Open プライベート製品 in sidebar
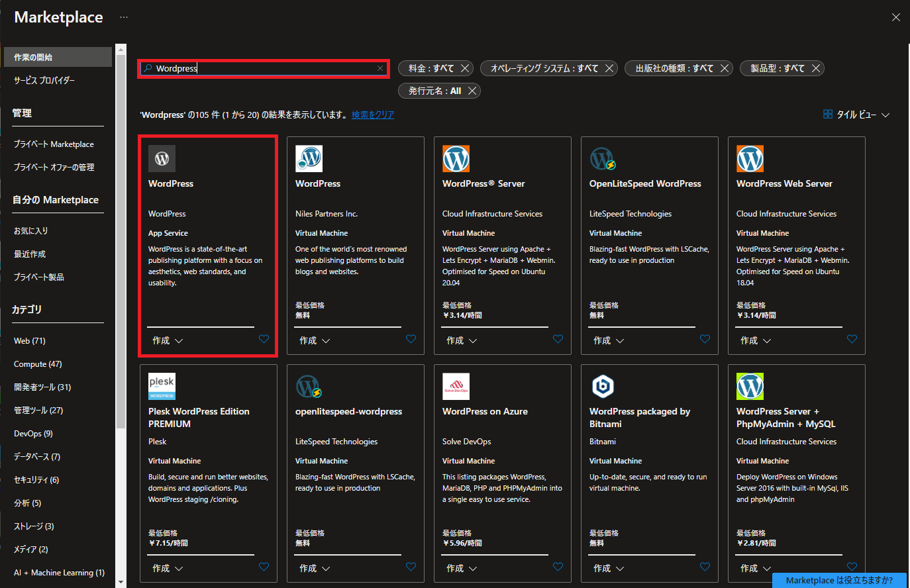Image resolution: width=910 pixels, height=588 pixels. (39, 277)
